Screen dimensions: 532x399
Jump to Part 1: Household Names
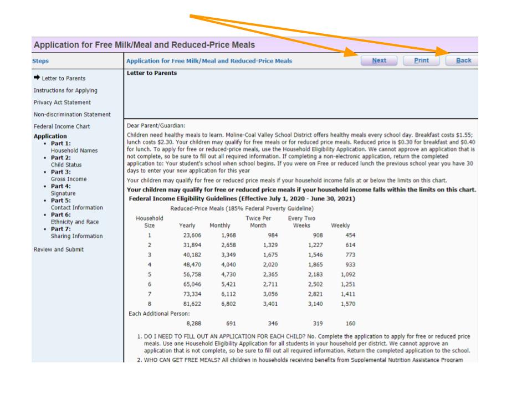[x=73, y=146]
